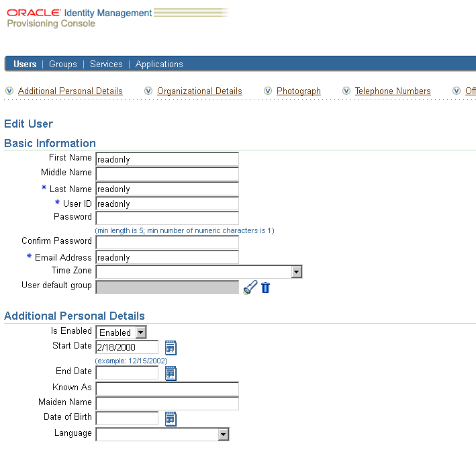Viewport: 476px width, 450px height.
Task: Click arrow icon beside Additional Personal Details
Action: pos(9,91)
